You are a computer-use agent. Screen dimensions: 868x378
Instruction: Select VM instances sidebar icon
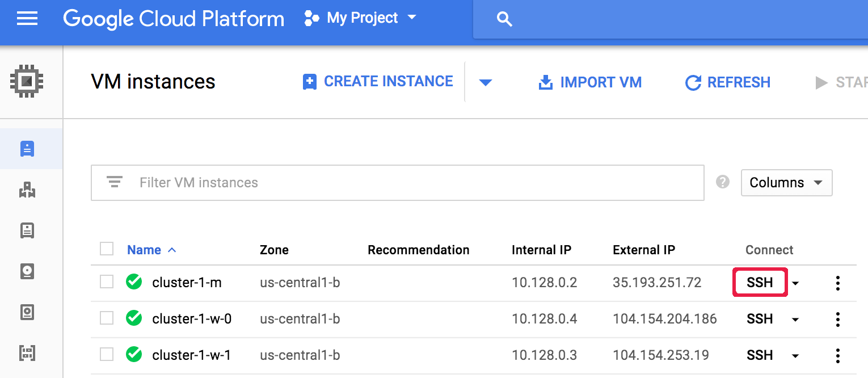pyautogui.click(x=27, y=149)
